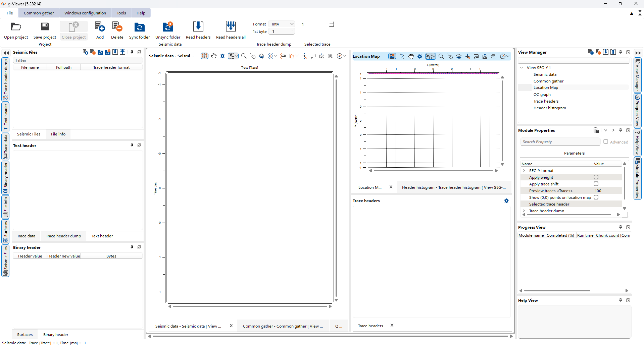Click the Seismic data horizontal scrollbar

pos(250,306)
